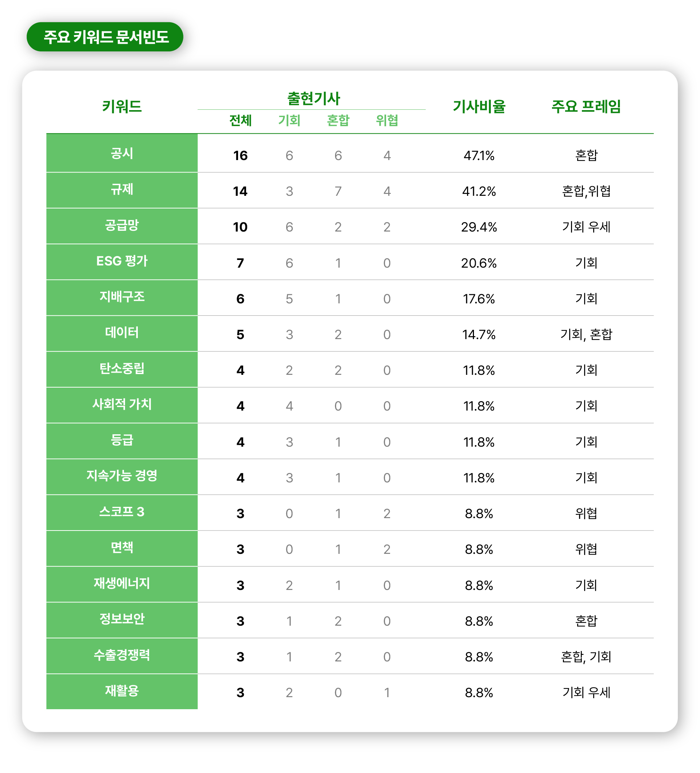Click the 위협 sub-column header
Screen dimensions: 700x773
pos(387,120)
